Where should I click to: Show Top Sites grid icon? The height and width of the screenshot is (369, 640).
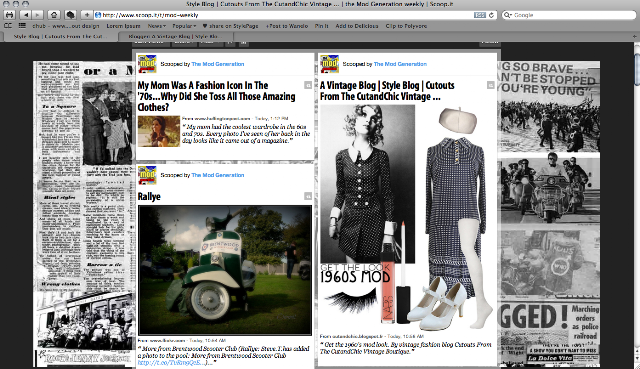pyautogui.click(x=22, y=26)
